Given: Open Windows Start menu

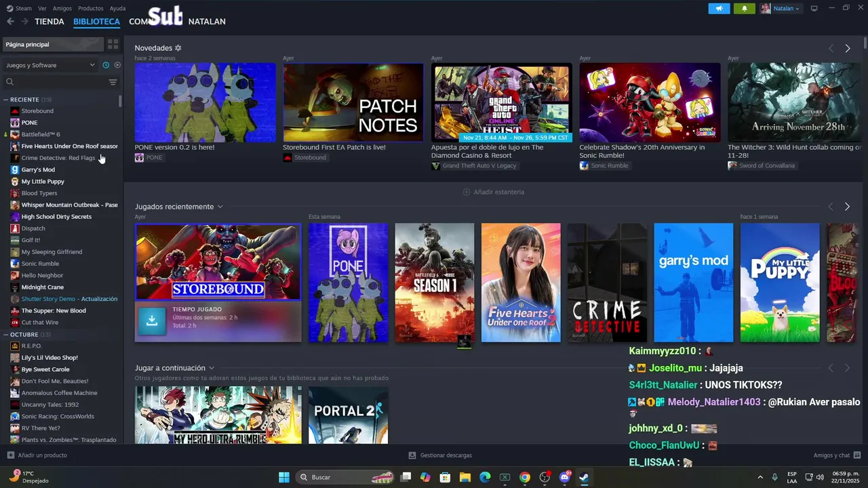Looking at the screenshot, I should pyautogui.click(x=284, y=477).
